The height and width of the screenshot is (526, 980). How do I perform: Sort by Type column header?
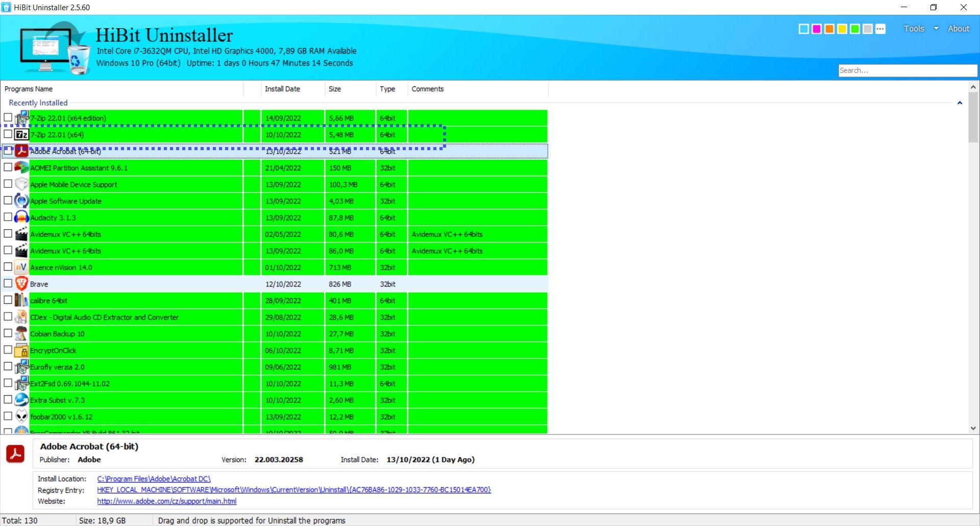391,89
